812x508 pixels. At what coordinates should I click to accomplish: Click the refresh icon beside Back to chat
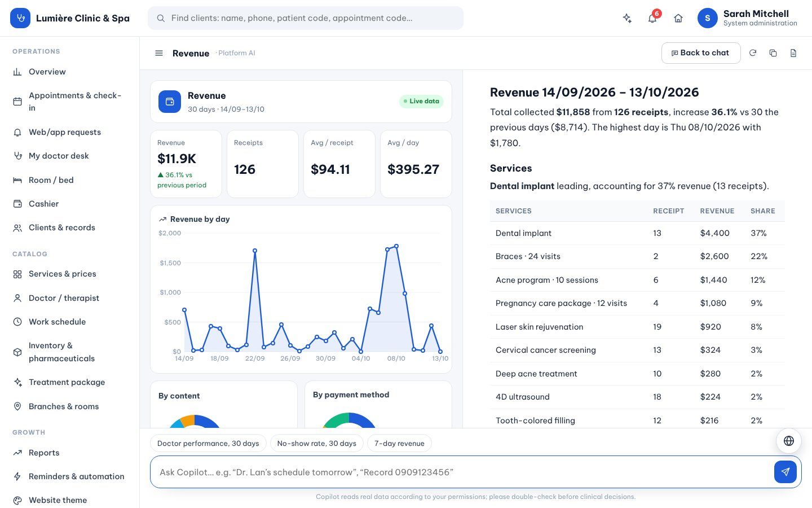[753, 53]
